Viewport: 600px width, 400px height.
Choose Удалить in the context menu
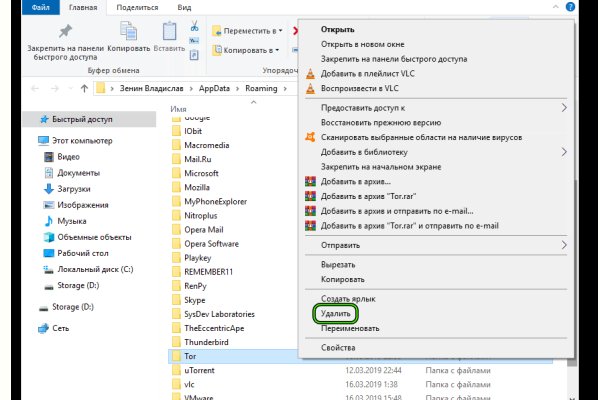335,314
